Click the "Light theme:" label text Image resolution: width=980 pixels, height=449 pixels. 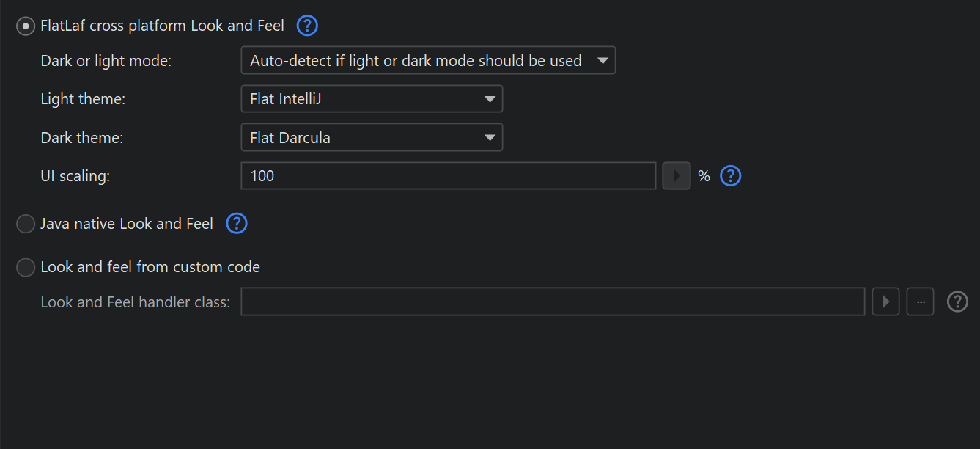(x=83, y=99)
